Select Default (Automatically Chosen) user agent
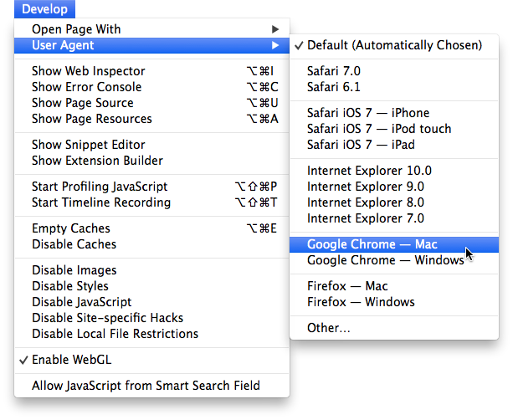Viewport: 513px width, 420px height. [393, 45]
